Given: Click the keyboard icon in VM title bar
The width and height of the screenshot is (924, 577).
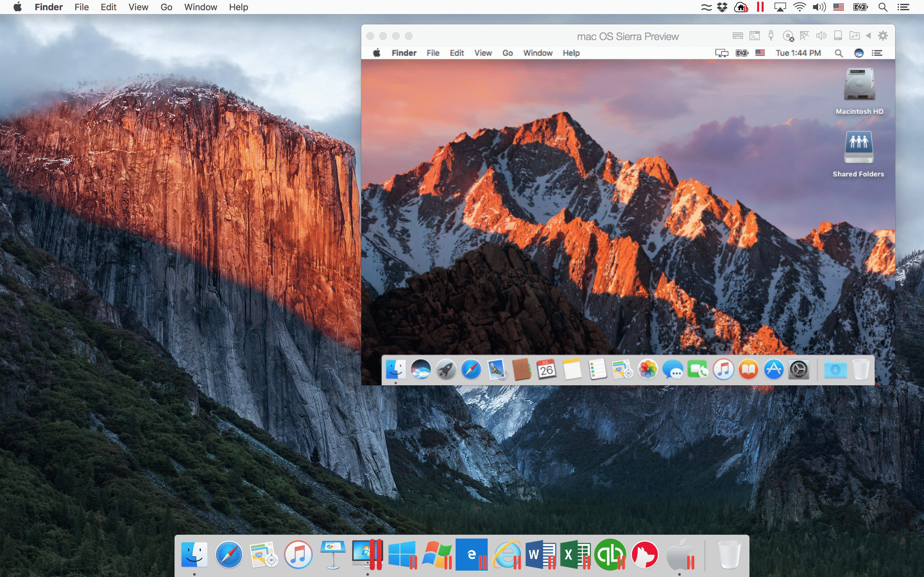Looking at the screenshot, I should pos(738,36).
